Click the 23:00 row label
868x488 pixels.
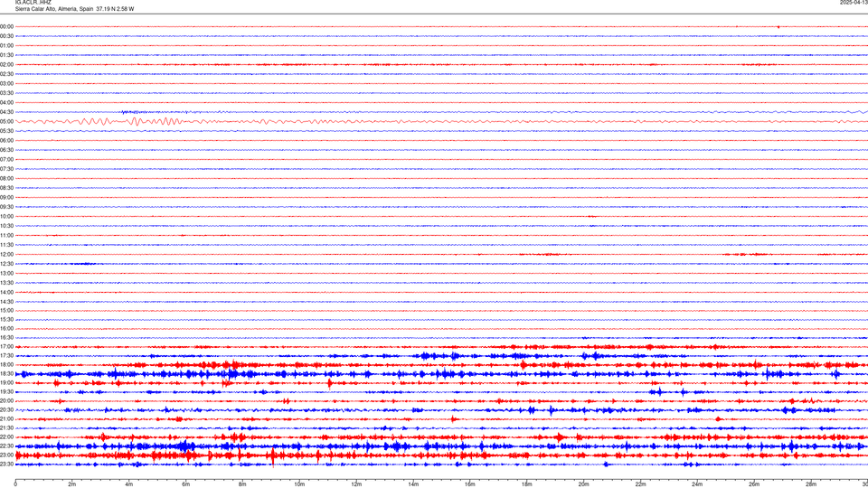point(6,455)
